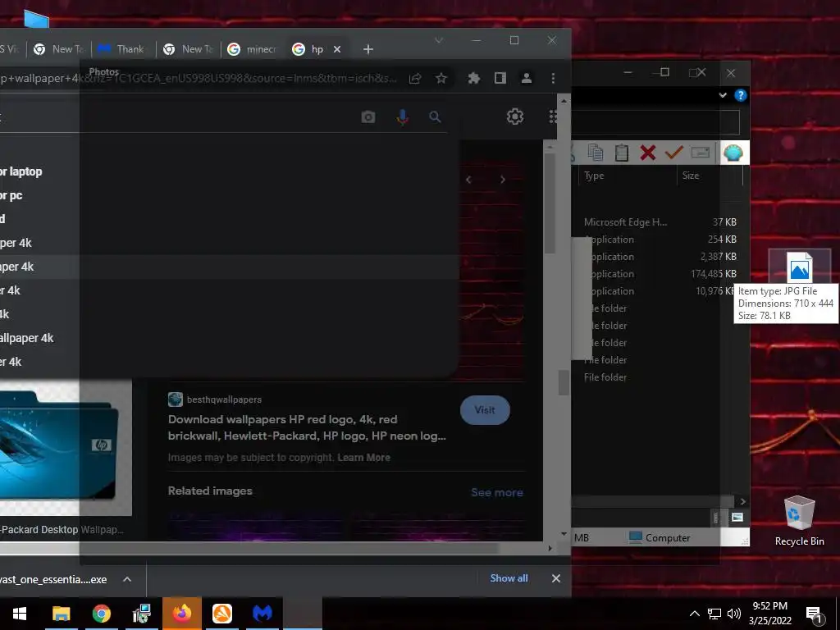Open Malwarebytes from the taskbar
The image size is (840, 630).
pyautogui.click(x=262, y=614)
